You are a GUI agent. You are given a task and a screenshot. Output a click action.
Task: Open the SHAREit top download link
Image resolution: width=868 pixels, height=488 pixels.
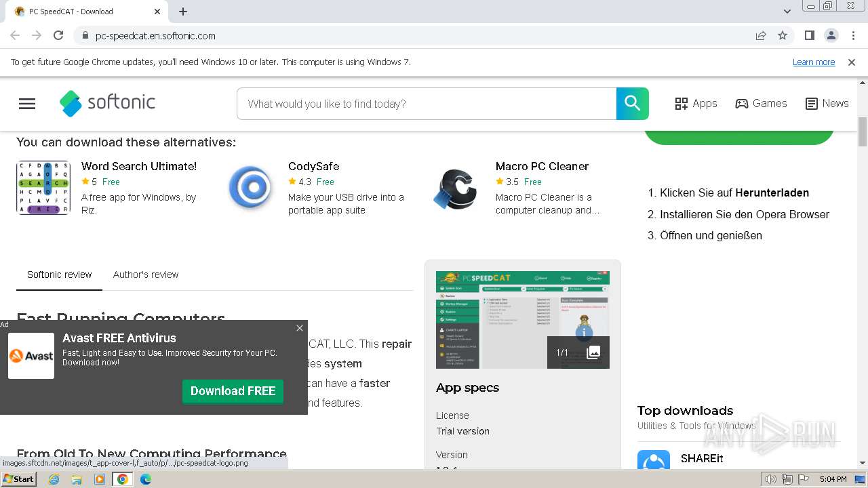[x=702, y=458]
